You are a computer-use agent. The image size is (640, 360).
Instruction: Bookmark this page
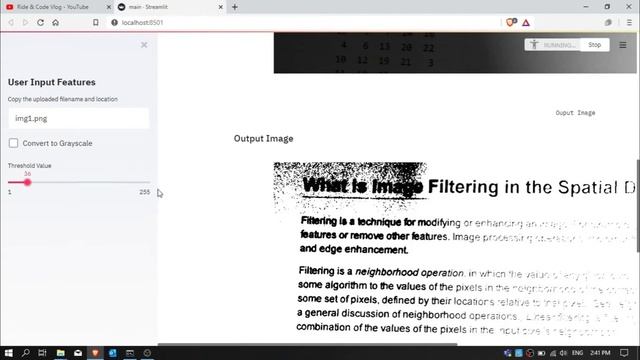[x=96, y=22]
